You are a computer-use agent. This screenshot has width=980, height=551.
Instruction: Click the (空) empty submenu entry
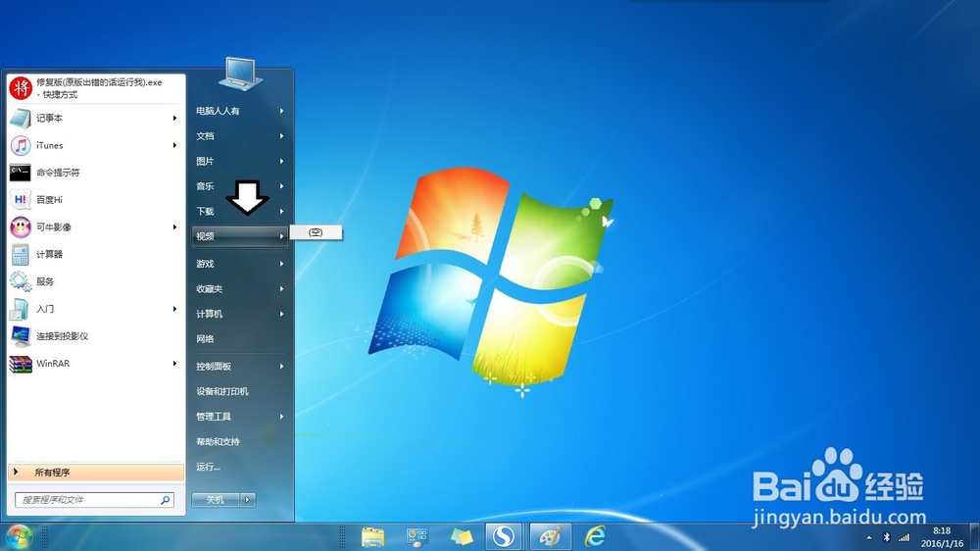316,232
